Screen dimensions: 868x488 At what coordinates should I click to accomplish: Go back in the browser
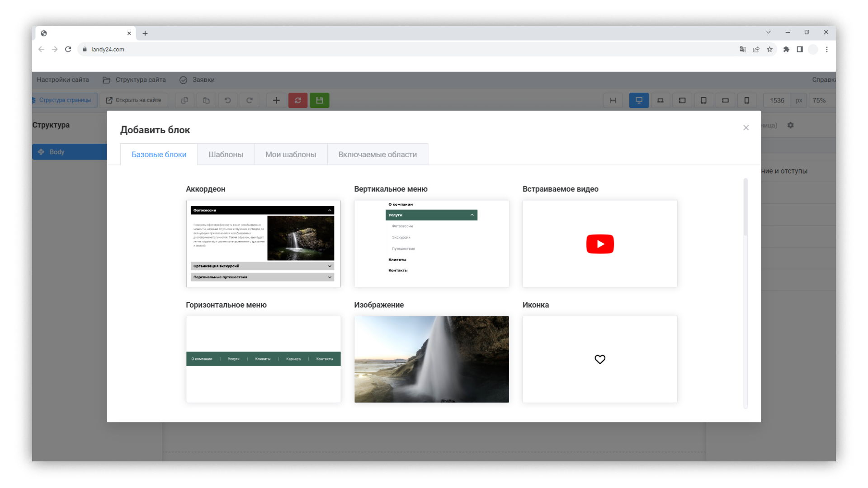click(x=42, y=49)
